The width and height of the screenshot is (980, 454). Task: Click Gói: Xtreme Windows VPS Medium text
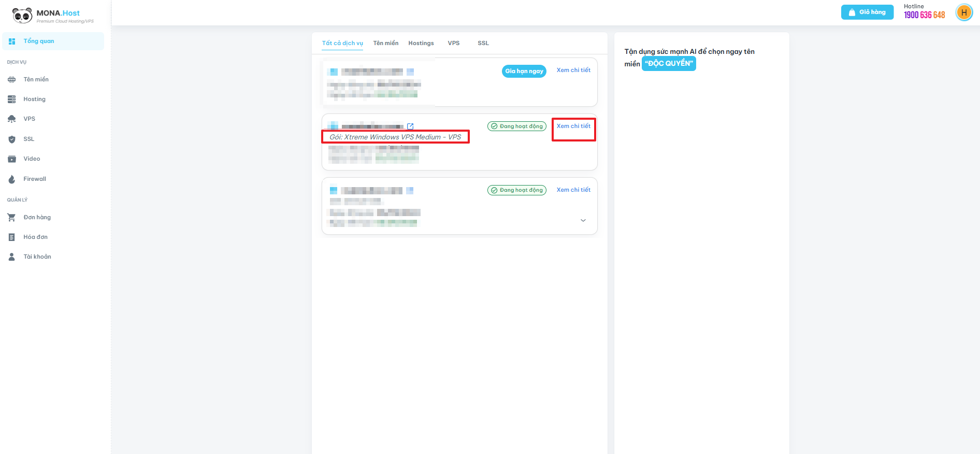pyautogui.click(x=395, y=137)
